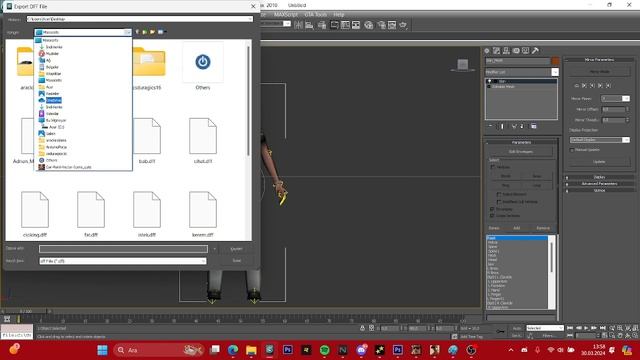Select the Align tool in main toolbar
The width and height of the screenshot is (640, 360).
coord(309,25)
